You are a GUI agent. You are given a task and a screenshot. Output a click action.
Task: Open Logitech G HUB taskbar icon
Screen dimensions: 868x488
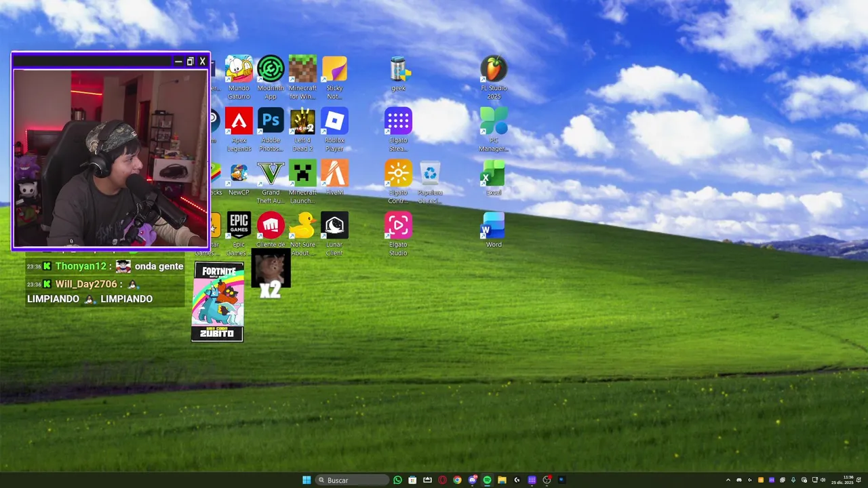(x=517, y=480)
